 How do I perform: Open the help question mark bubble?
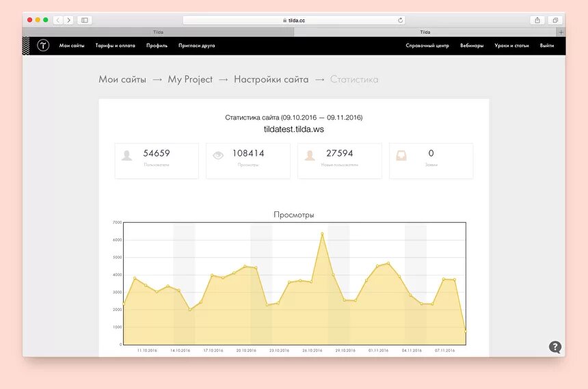click(555, 347)
